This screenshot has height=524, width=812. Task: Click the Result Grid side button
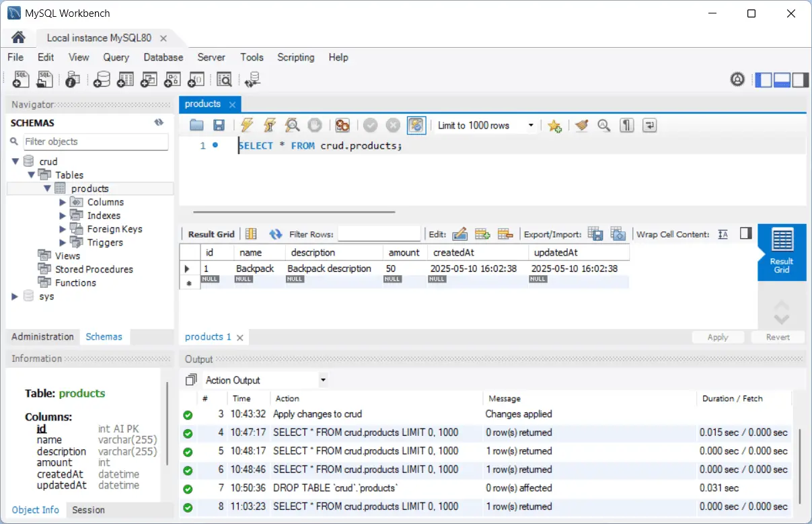click(x=781, y=252)
